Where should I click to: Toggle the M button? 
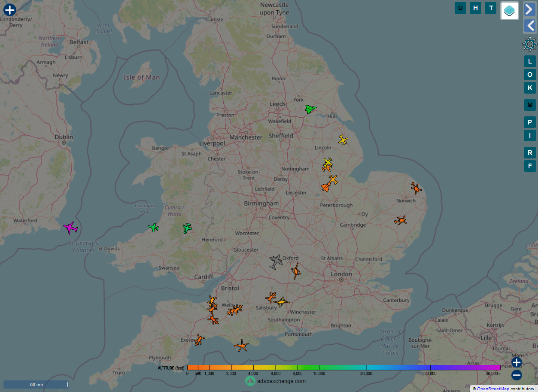point(530,105)
